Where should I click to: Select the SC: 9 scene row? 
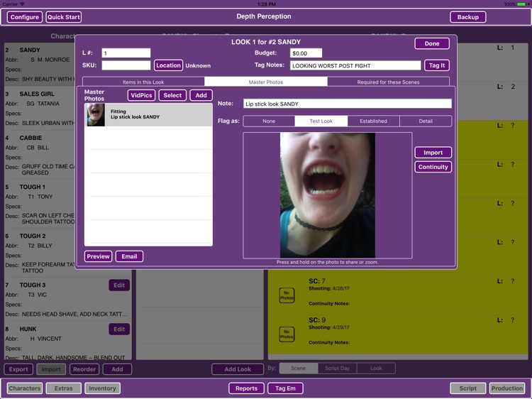(398, 334)
